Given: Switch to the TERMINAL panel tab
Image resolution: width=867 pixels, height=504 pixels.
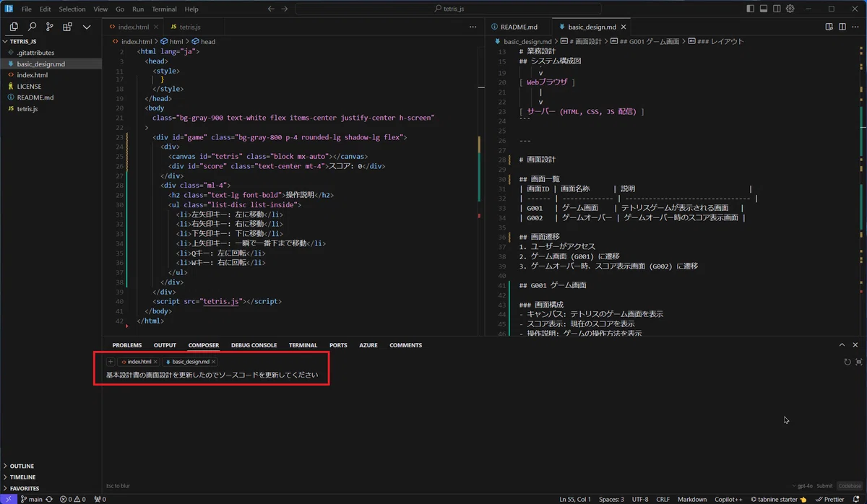Looking at the screenshot, I should 303,345.
